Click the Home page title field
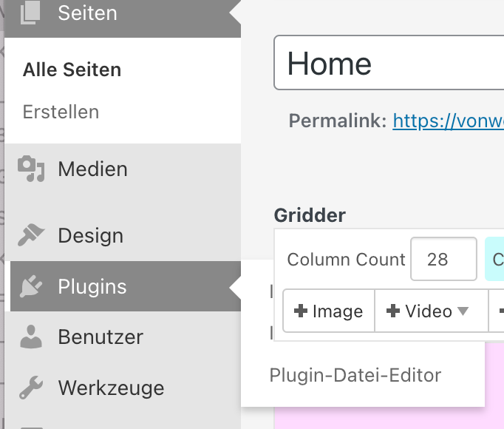Viewport: 504px width, 429px height. [x=389, y=64]
